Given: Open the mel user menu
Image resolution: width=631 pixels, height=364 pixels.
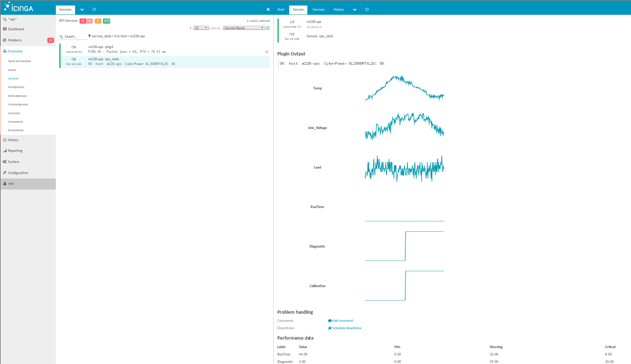Looking at the screenshot, I should pyautogui.click(x=28, y=184).
